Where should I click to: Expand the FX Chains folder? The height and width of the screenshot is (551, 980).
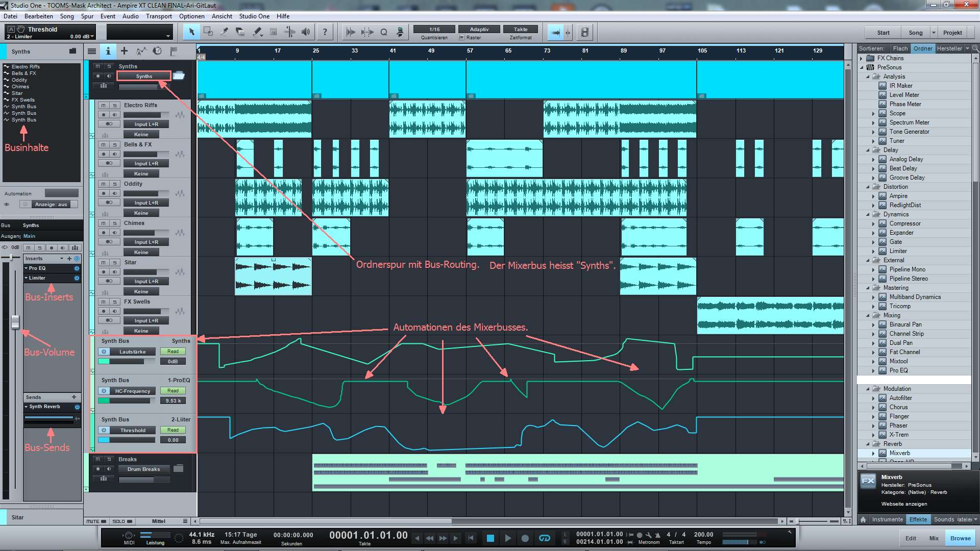(862, 58)
